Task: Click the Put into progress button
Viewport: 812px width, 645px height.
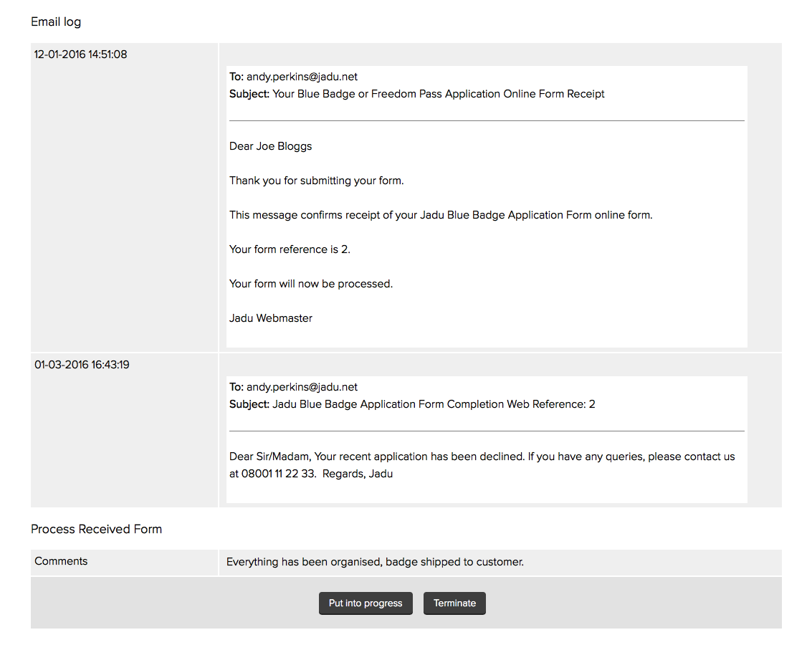Action: click(x=366, y=603)
